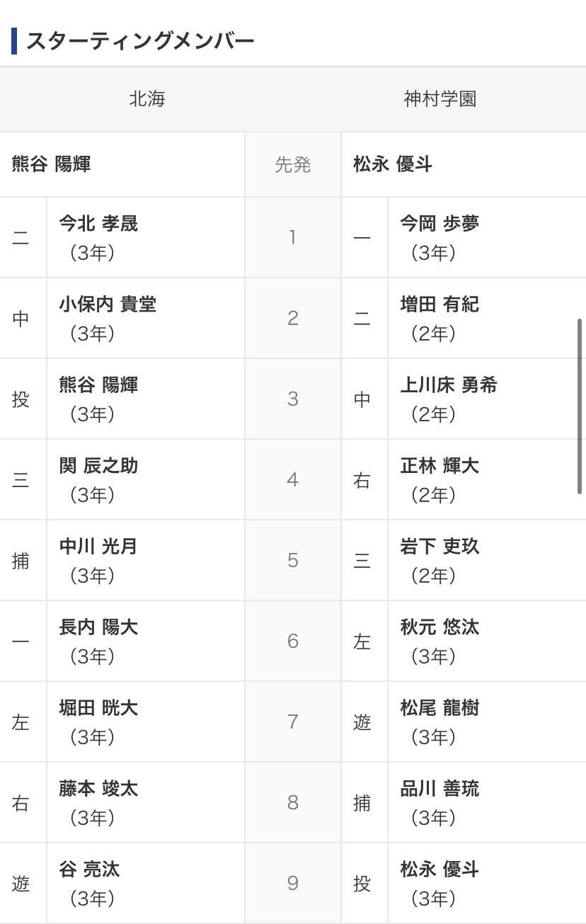Open 長内 陽大 player details
The width and height of the screenshot is (586, 924).
pos(98,627)
